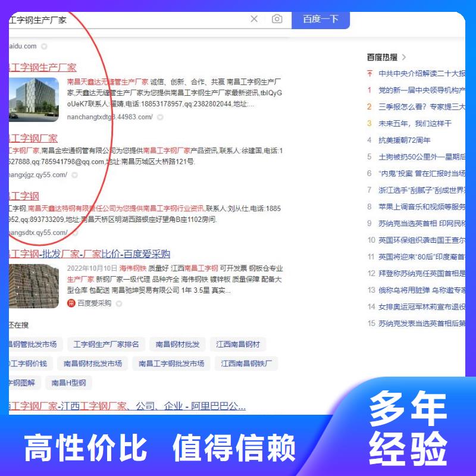Viewport: 476px width, 476px height.
Task: Open the steel stack thumbnail image
Action: tap(34, 286)
